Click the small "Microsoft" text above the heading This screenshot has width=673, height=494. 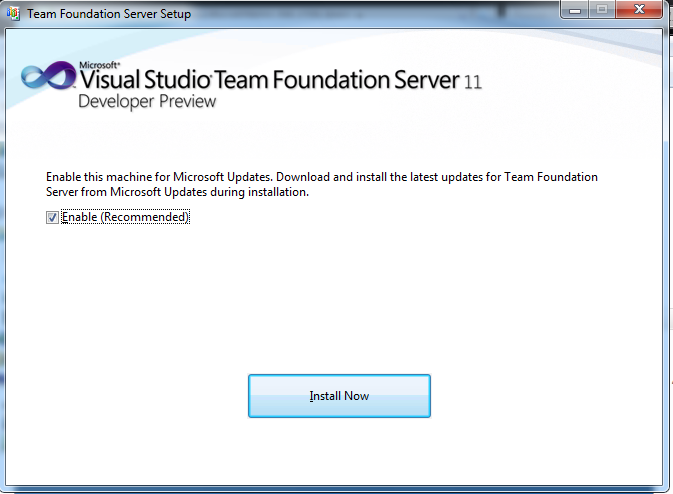[96, 65]
